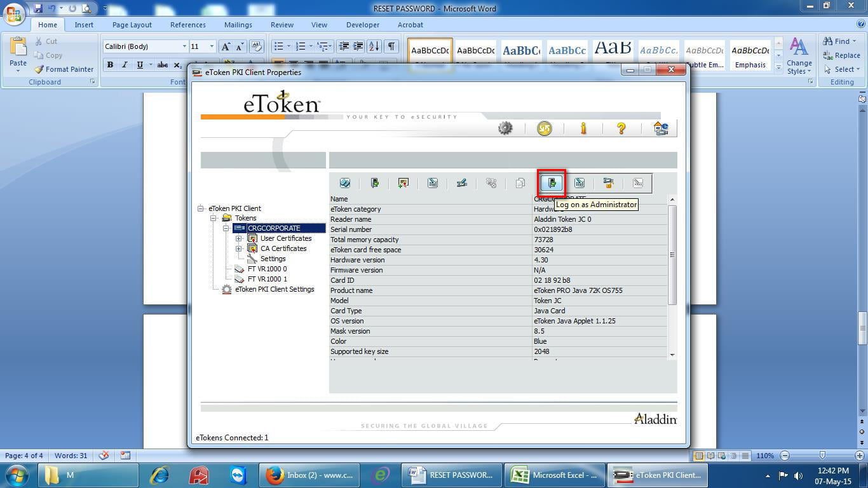The image size is (868, 488).
Task: Toggle bold formatting in the Word ribbon
Action: click(x=109, y=65)
